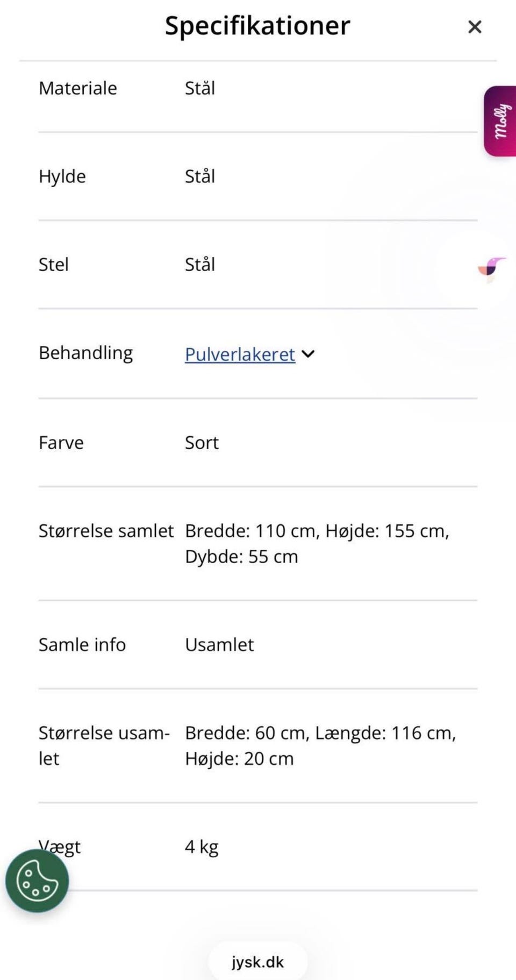The height and width of the screenshot is (980, 516).
Task: Select the Materiale row
Action: [x=77, y=88]
